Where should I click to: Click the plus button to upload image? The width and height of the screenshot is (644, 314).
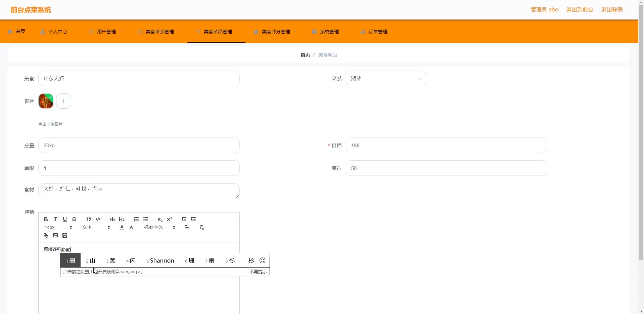point(63,101)
